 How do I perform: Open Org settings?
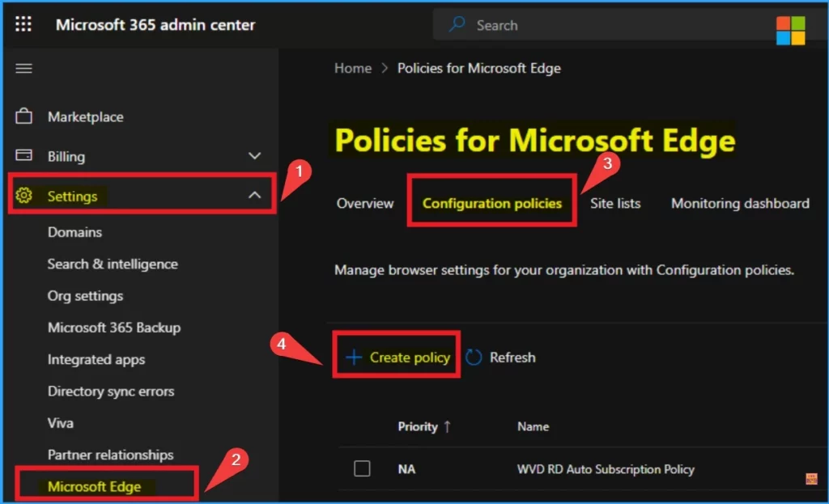(x=85, y=296)
